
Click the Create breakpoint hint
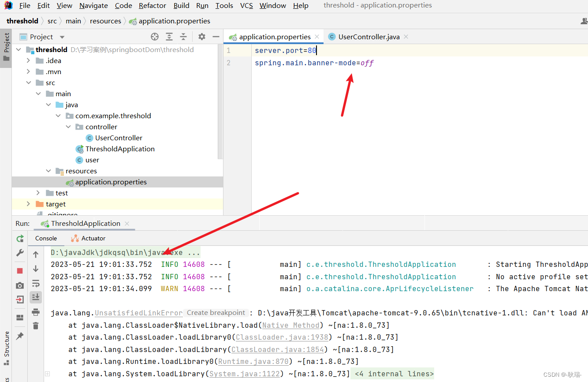click(216, 313)
